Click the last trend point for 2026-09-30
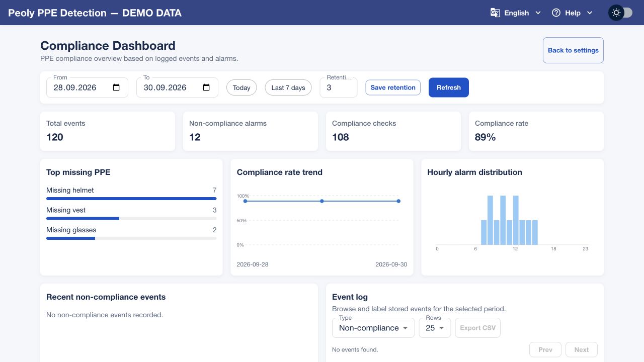The height and width of the screenshot is (362, 644). point(398,201)
